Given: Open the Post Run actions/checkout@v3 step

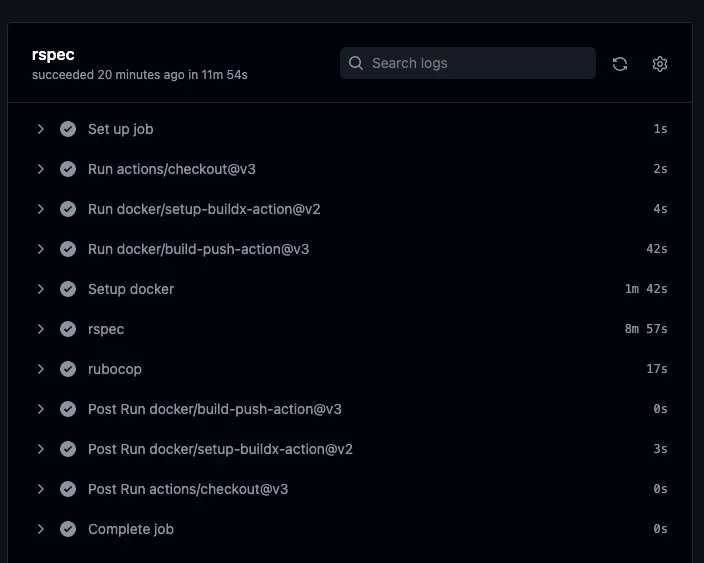Looking at the screenshot, I should coord(188,489).
